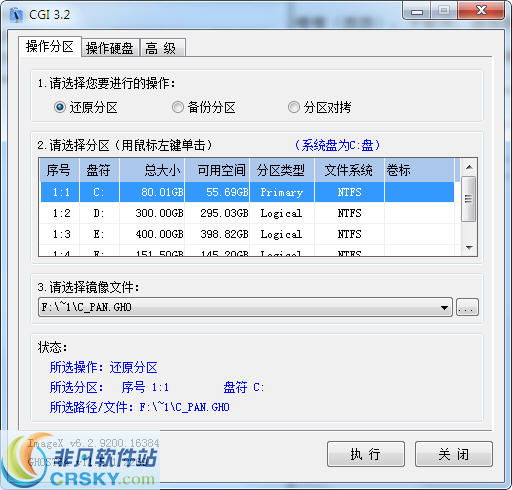Screen dimensions: 512x490
Task: Click the 总大小 column header
Action: [x=152, y=170]
